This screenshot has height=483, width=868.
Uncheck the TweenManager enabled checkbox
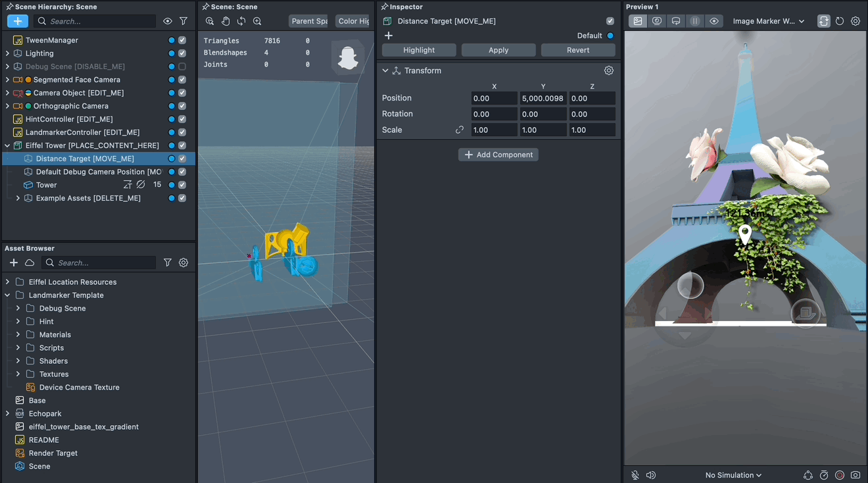click(x=182, y=40)
